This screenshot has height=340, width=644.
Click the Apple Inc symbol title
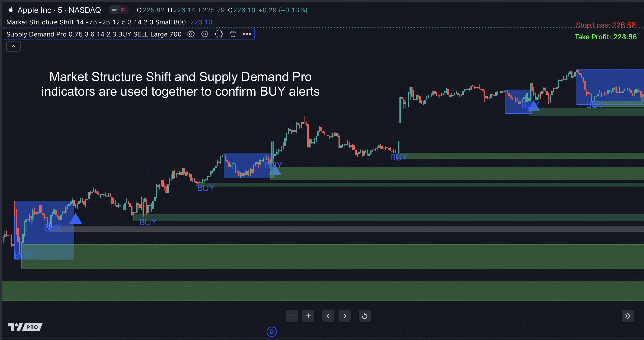[x=34, y=10]
